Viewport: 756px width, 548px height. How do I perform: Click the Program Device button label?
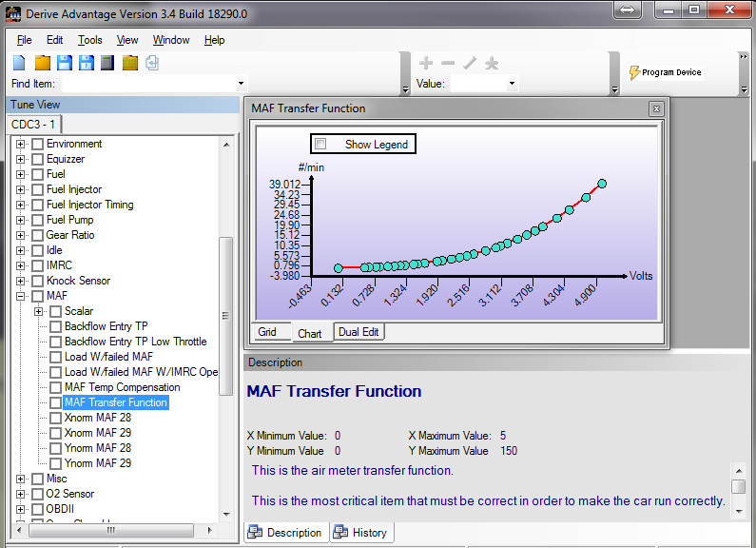(671, 72)
